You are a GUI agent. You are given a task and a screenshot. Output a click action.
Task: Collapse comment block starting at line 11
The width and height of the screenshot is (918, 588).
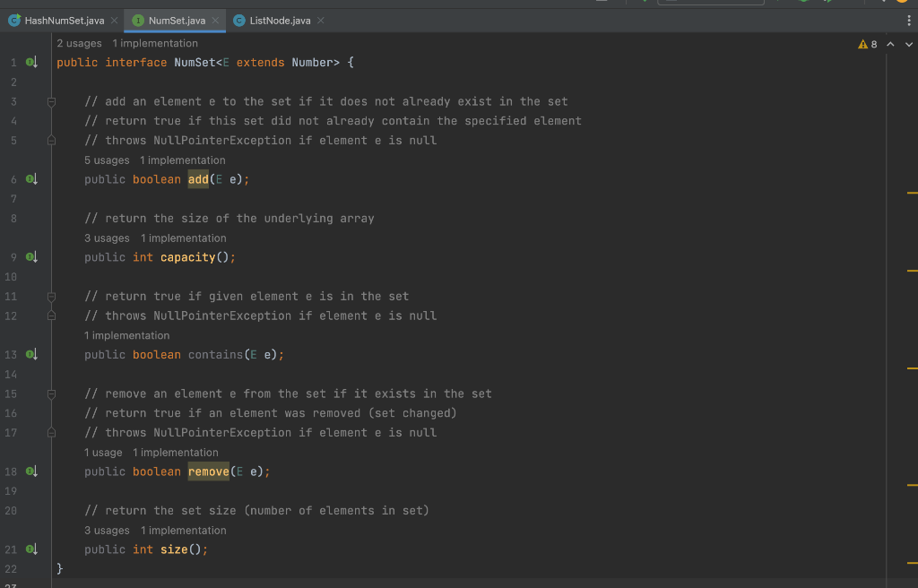[x=51, y=297]
